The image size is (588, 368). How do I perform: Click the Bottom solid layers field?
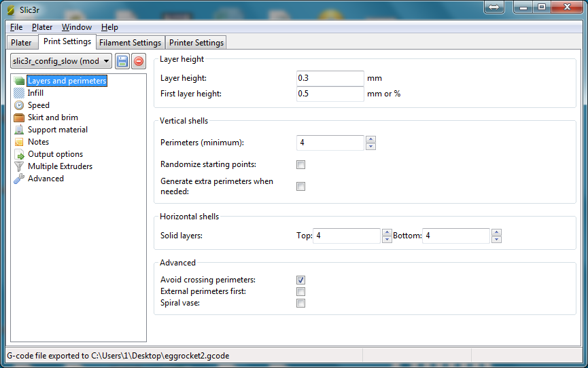(456, 236)
